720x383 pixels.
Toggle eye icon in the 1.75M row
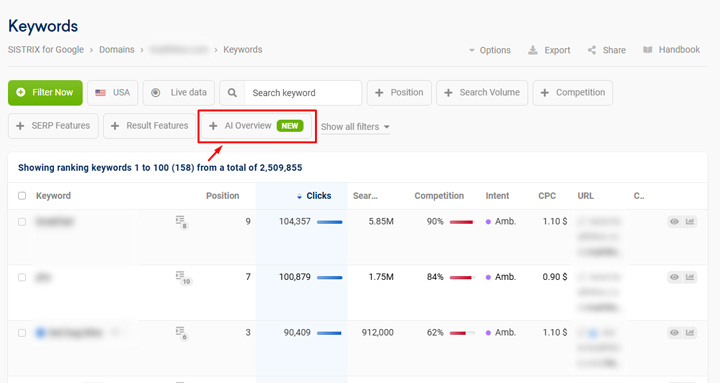[674, 277]
